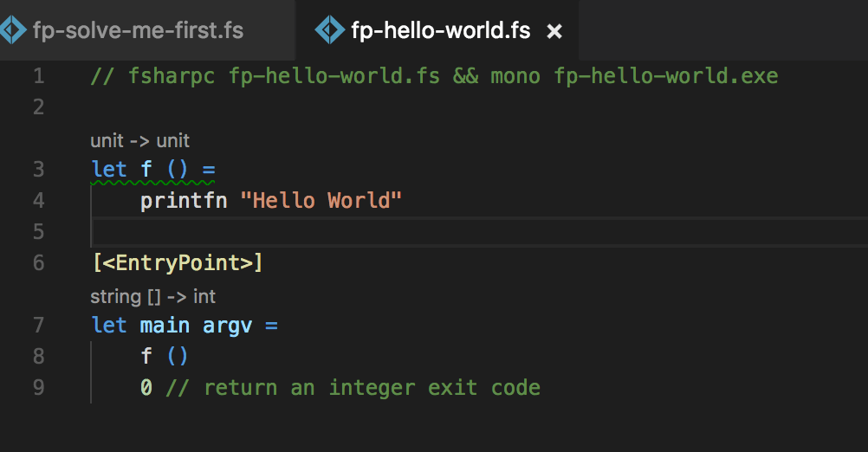Click the EntryPoint attribute text
The image size is (868, 452).
tap(178, 262)
